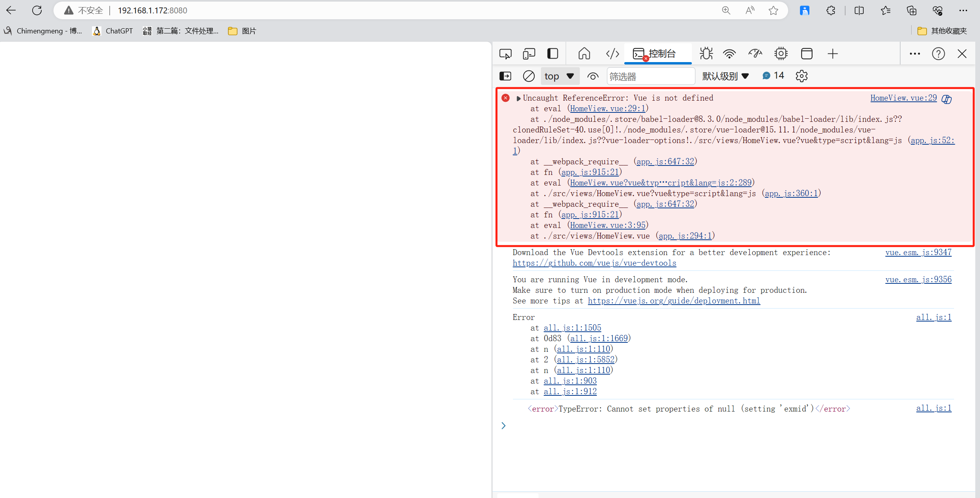Switch to the 控制台 tab
980x498 pixels.
(x=658, y=53)
